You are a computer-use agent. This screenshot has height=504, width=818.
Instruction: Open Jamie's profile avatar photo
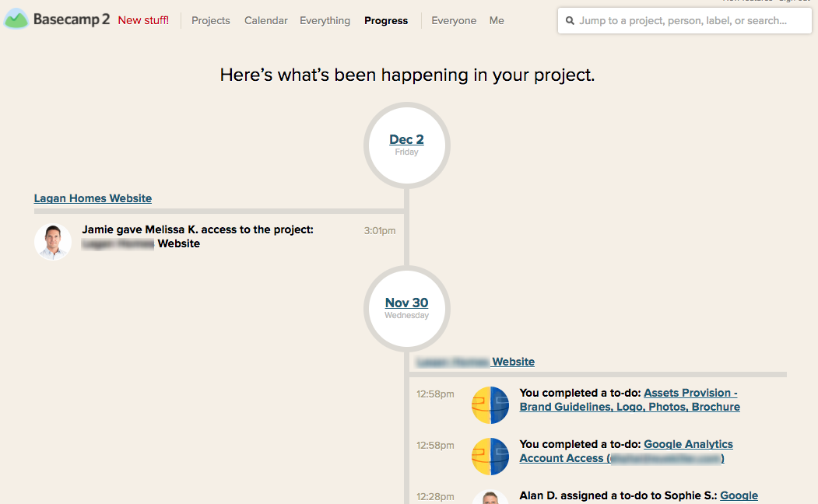point(53,242)
